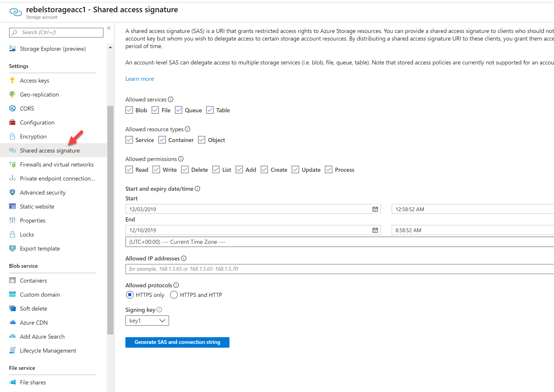This screenshot has width=554, height=392.
Task: Open the Signing key dropdown
Action: pyautogui.click(x=147, y=321)
